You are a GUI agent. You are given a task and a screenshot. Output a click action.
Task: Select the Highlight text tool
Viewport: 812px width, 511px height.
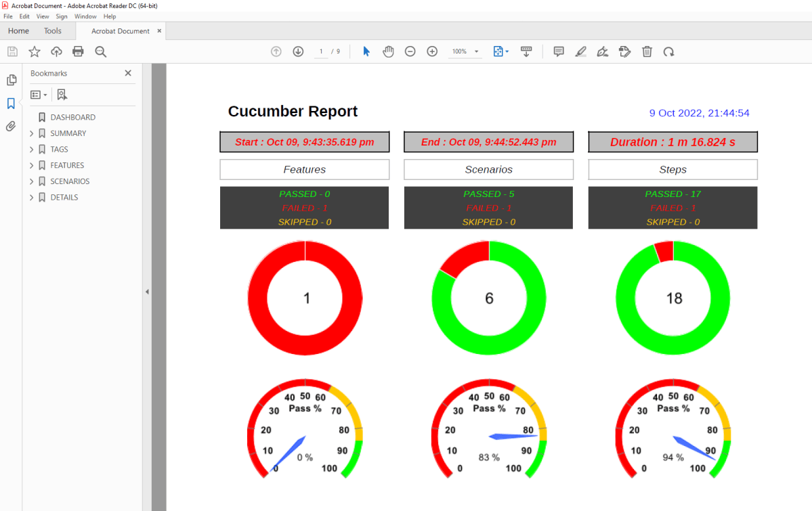click(x=580, y=51)
